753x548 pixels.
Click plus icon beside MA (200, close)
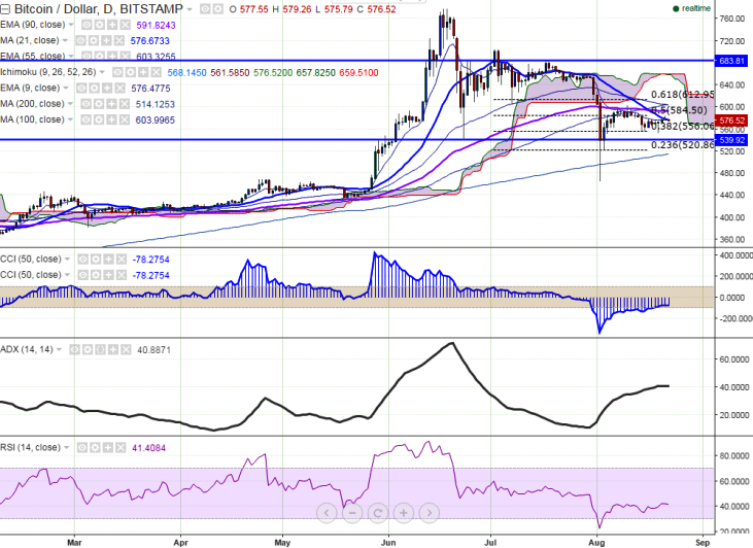[x=111, y=104]
